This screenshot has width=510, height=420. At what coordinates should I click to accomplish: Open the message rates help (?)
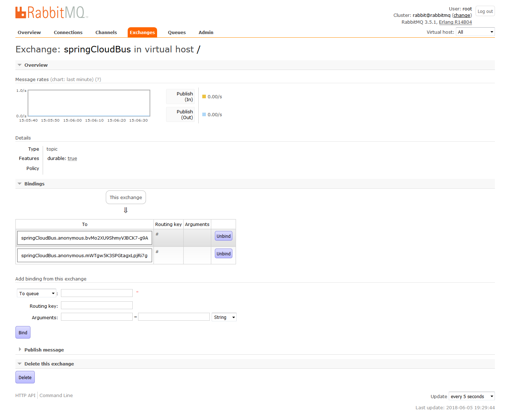[x=98, y=79]
